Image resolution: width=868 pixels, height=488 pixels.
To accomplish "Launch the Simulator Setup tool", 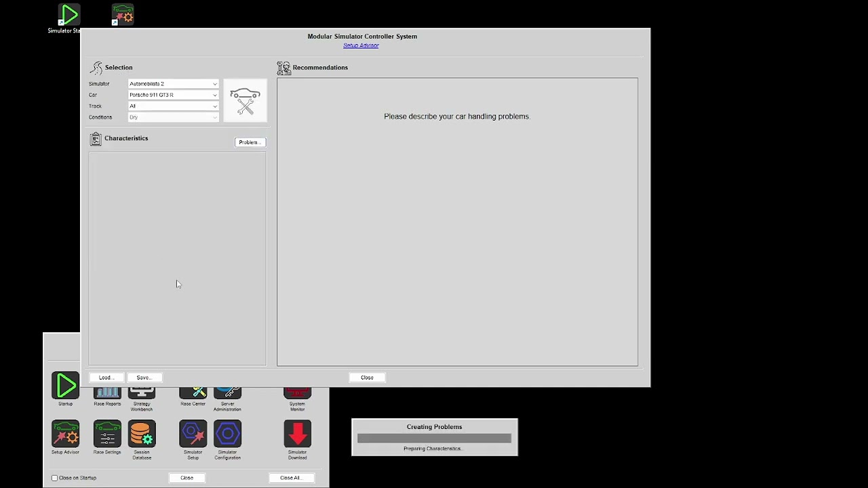I will (193, 434).
